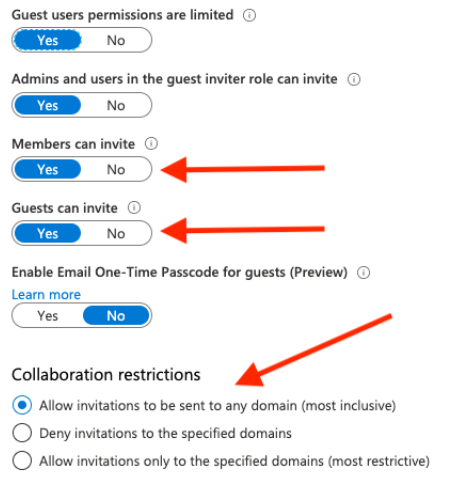Image resolution: width=454 pixels, height=479 pixels.
Task: Set Guest users permissions are limited to No
Action: (116, 40)
